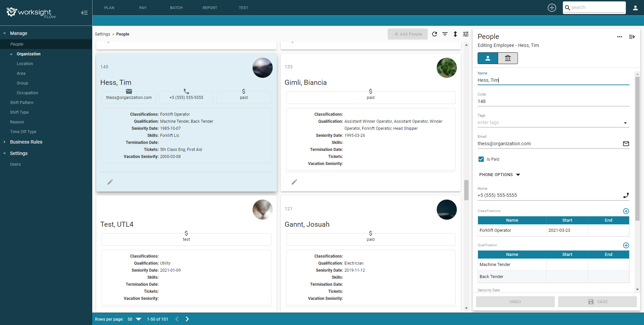Image resolution: width=644 pixels, height=325 pixels.
Task: Open the BATCH menu
Action: [x=176, y=8]
